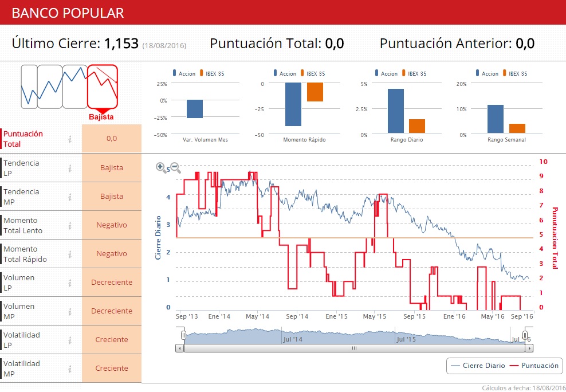Click Decreciente value for Volumen MP
The height and width of the screenshot is (392, 566).
112,311
